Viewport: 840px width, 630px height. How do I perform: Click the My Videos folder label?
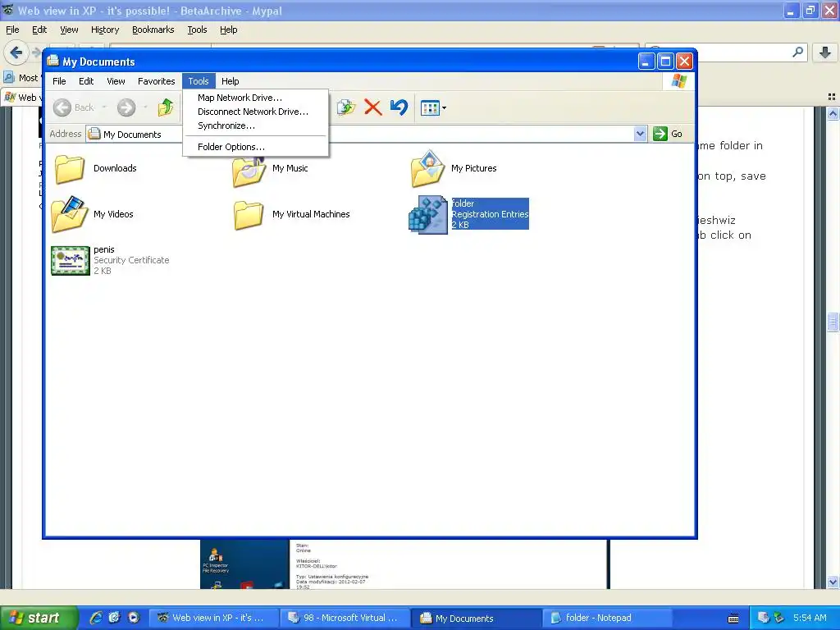(x=113, y=214)
